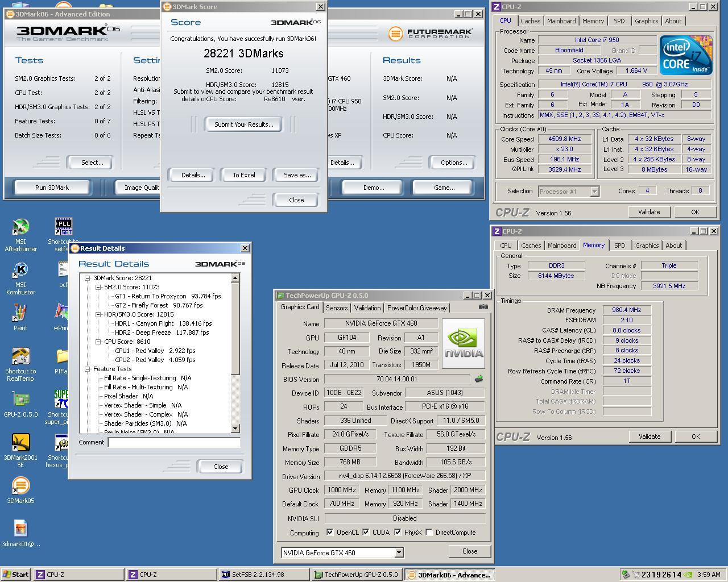728x582 pixels.
Task: Switch to TechPowerUp GPU-Z taskbar item
Action: [357, 575]
